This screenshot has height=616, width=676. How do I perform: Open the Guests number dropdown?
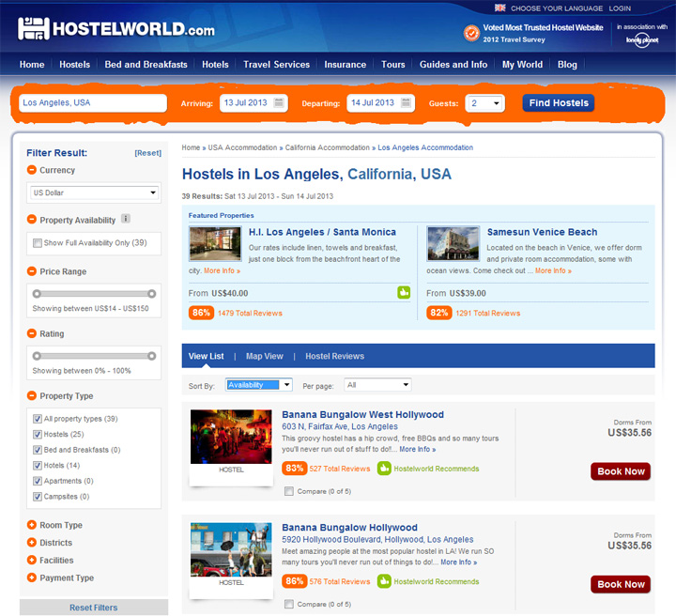point(485,103)
